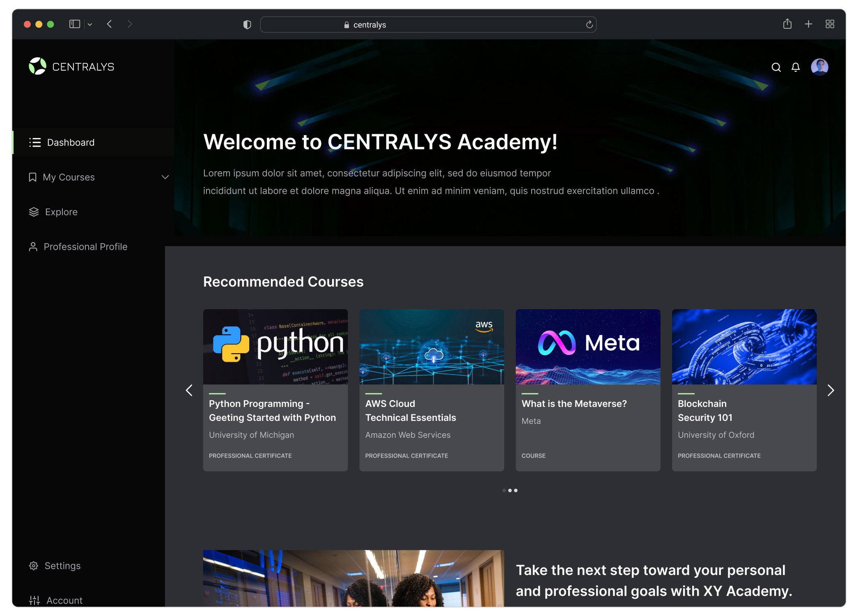Click PROFESSIONAL CERTIFICATE label on Python card
The width and height of the screenshot is (858, 616).
[250, 456]
